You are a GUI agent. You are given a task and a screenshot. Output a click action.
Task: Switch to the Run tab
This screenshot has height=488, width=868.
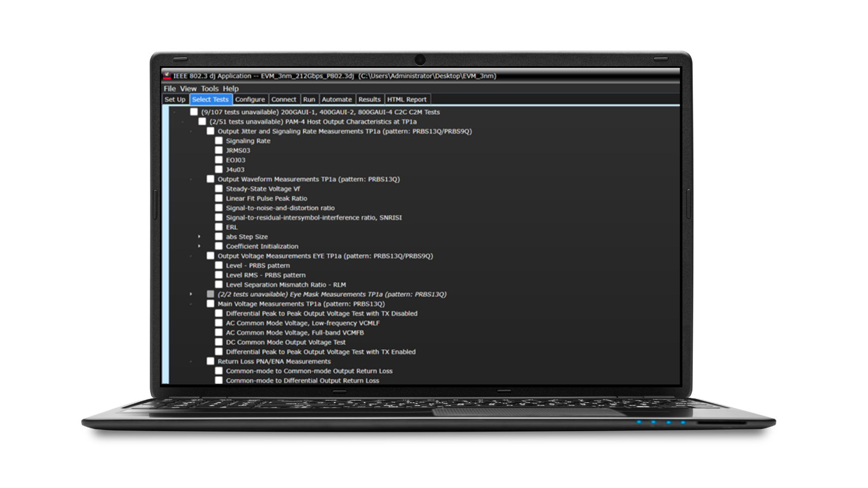[x=309, y=99]
